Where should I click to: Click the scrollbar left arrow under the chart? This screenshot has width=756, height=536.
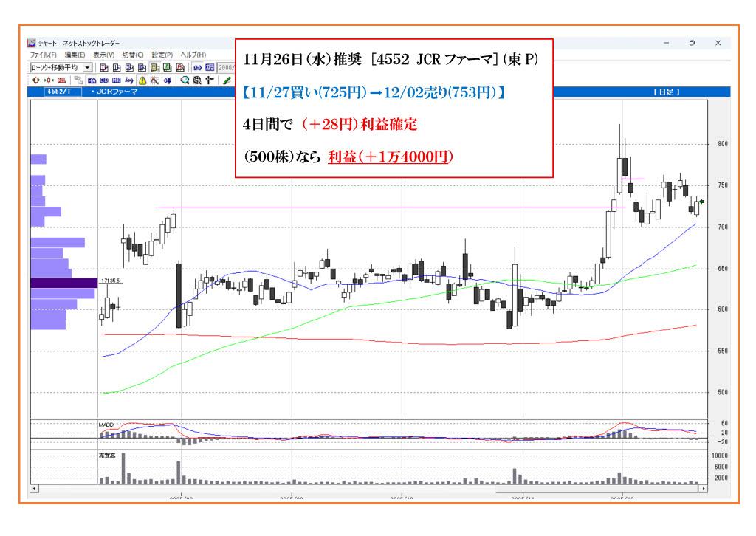click(x=34, y=488)
